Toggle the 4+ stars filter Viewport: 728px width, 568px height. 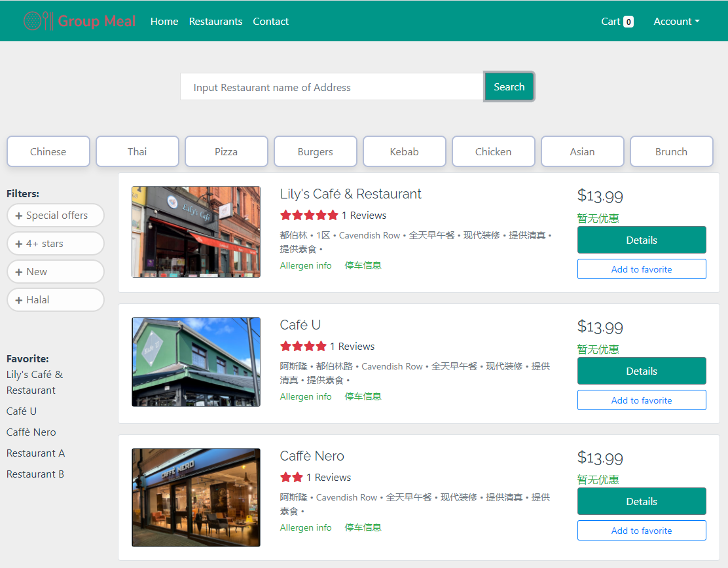56,243
